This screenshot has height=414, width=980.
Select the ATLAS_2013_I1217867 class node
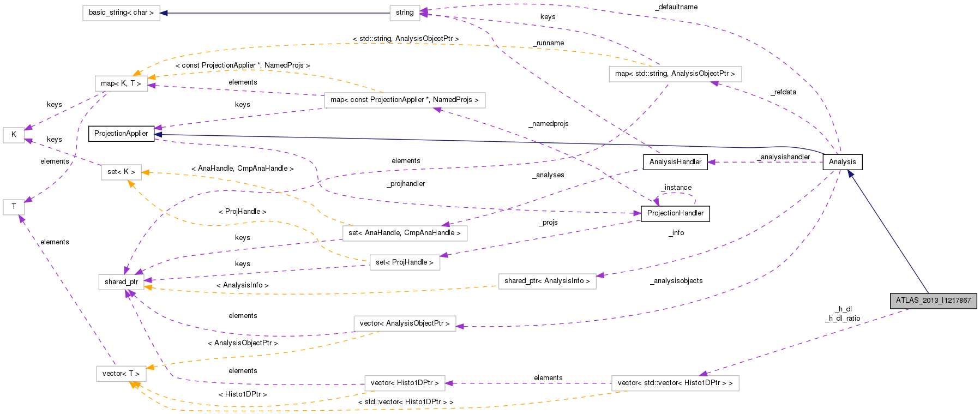point(933,301)
